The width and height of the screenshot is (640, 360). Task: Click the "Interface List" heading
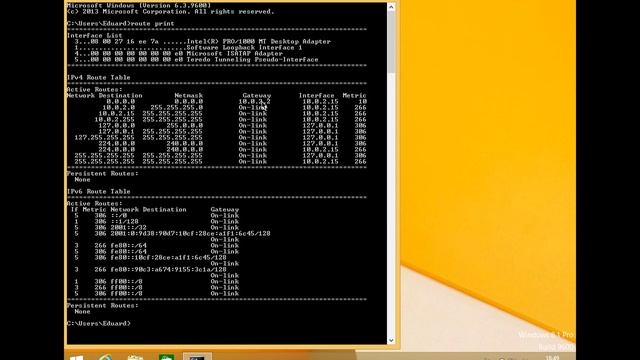(94, 36)
